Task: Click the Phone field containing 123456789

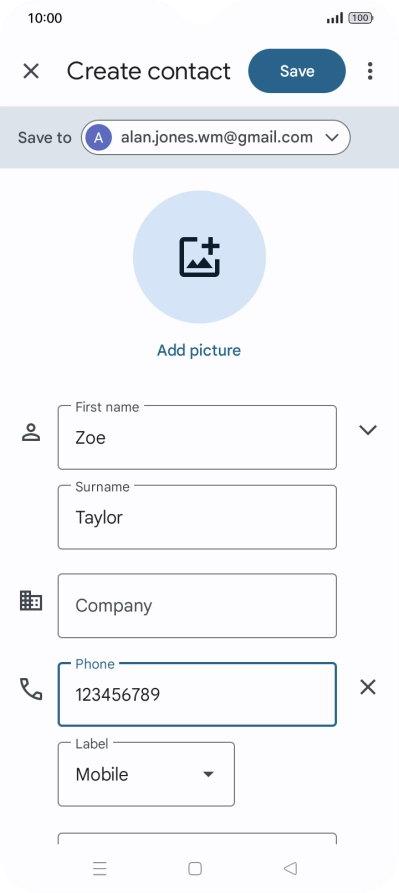Action: (x=197, y=694)
